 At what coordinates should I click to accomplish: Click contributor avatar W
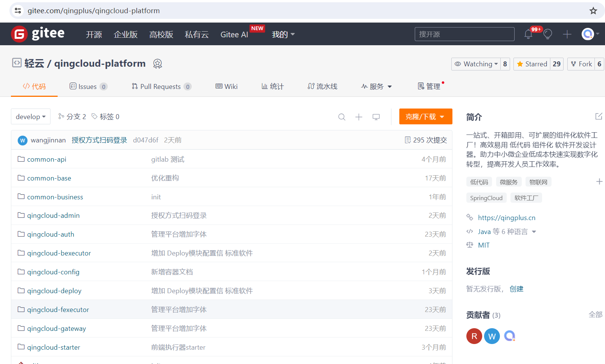coord(492,336)
